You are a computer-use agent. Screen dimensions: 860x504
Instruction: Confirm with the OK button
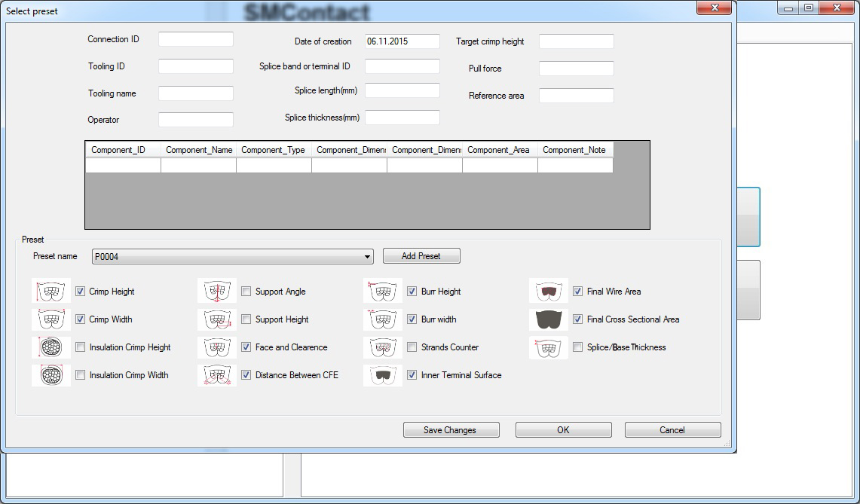(563, 430)
